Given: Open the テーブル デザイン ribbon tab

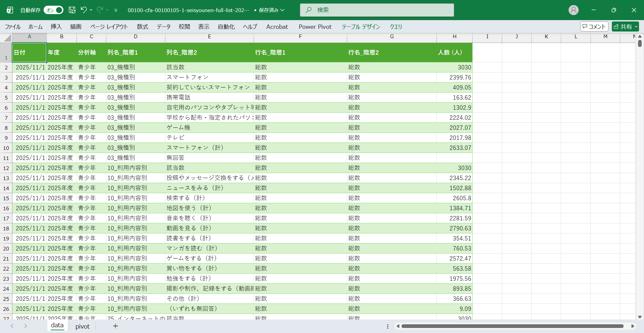Looking at the screenshot, I should point(361,26).
